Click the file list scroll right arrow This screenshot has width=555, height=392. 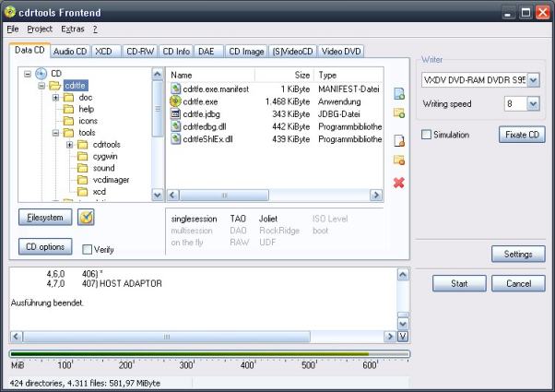376,196
